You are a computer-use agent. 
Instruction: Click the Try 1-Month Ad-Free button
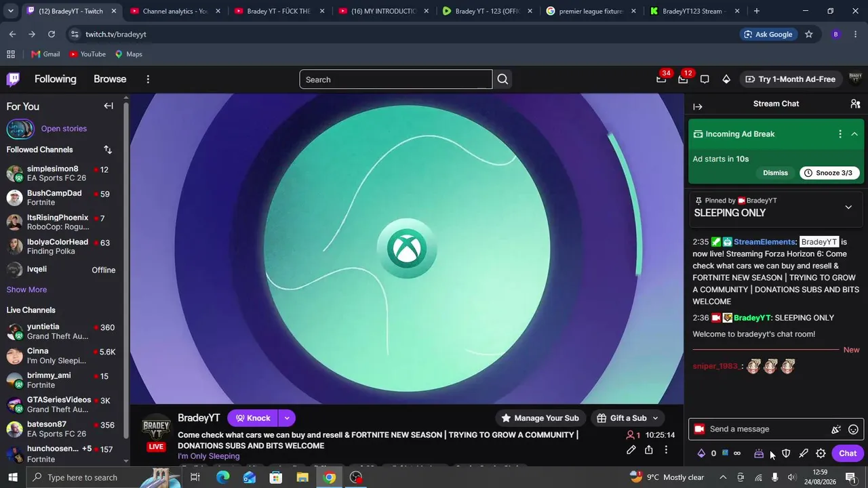click(x=790, y=79)
